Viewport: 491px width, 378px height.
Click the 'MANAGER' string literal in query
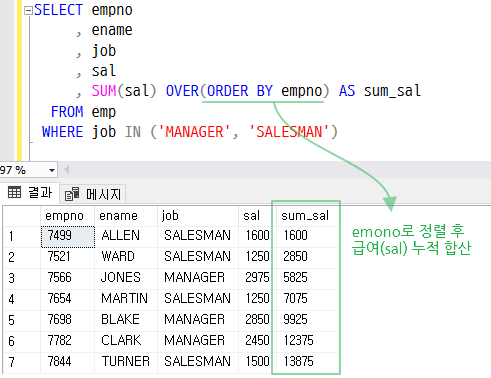[195, 132]
